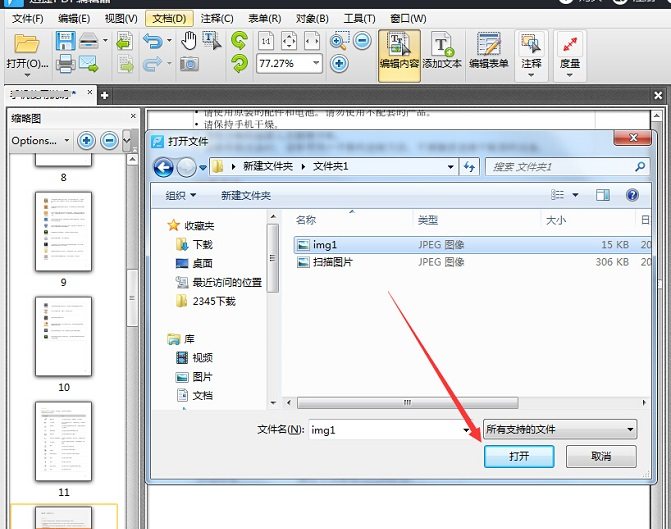
Task: Click the Email envelope icon
Action: tap(89, 64)
